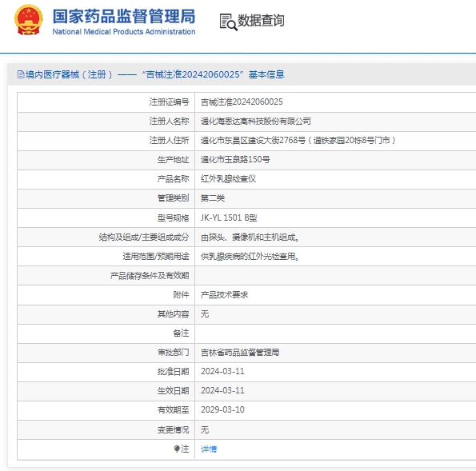Click product name 红外乳腺检查仪
This screenshot has height=471, width=476.
click(228, 179)
